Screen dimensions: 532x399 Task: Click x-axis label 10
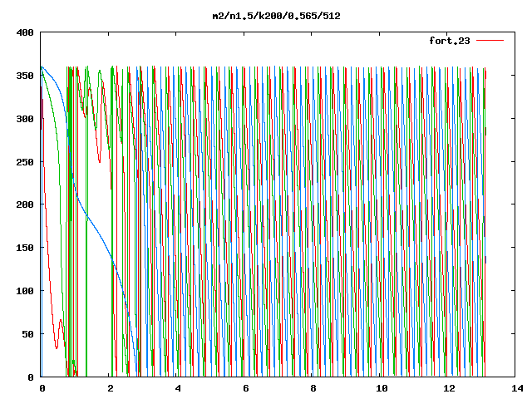pyautogui.click(x=382, y=388)
